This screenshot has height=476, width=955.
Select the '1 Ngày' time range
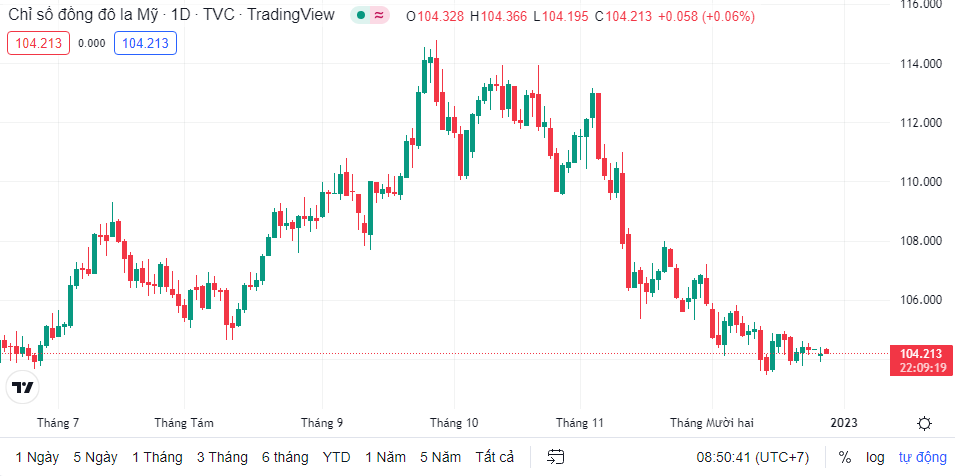(x=37, y=457)
